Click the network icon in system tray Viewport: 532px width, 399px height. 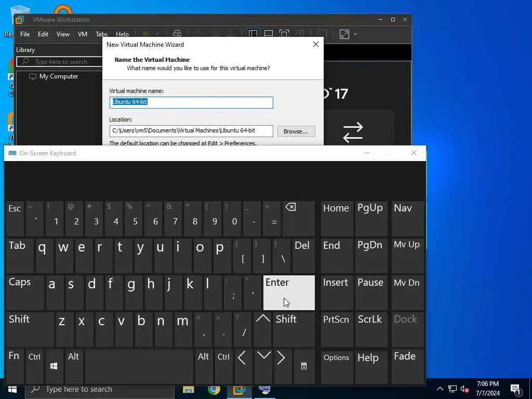point(453,389)
